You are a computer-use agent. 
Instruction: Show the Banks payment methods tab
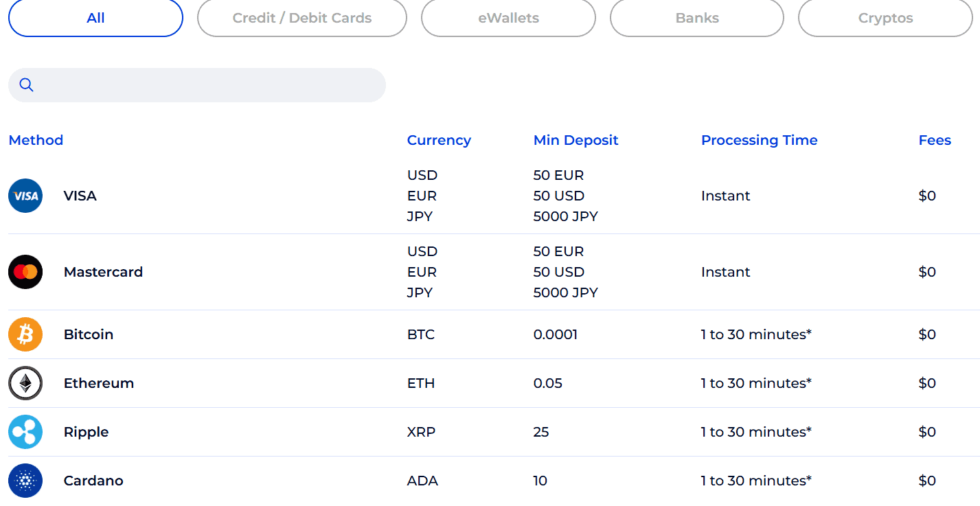coord(697,18)
